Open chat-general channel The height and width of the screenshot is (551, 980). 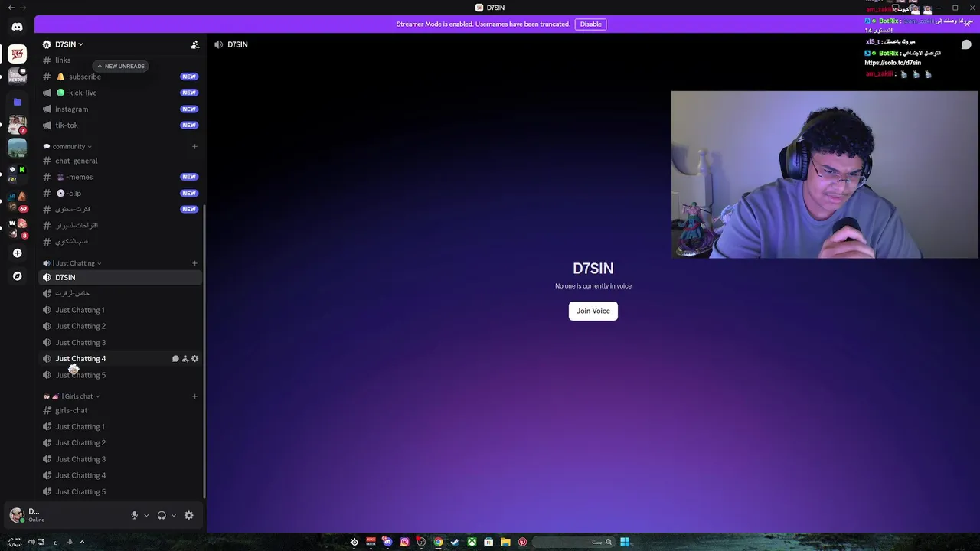click(120, 161)
